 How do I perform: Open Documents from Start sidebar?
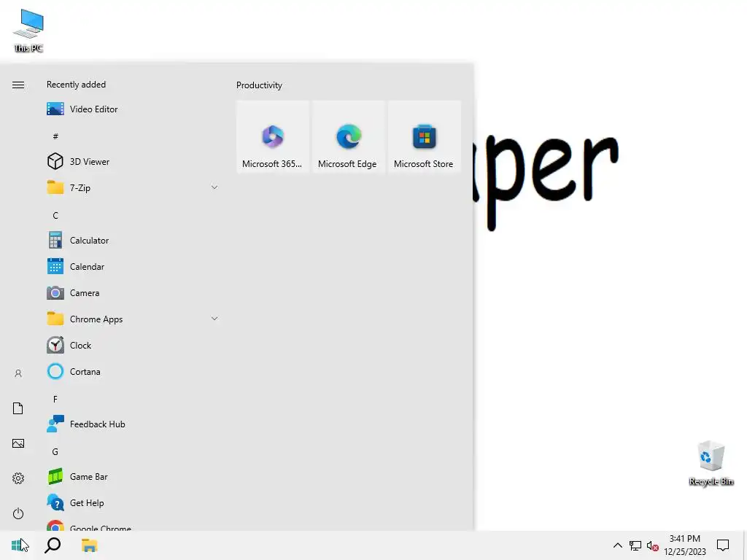tap(18, 408)
